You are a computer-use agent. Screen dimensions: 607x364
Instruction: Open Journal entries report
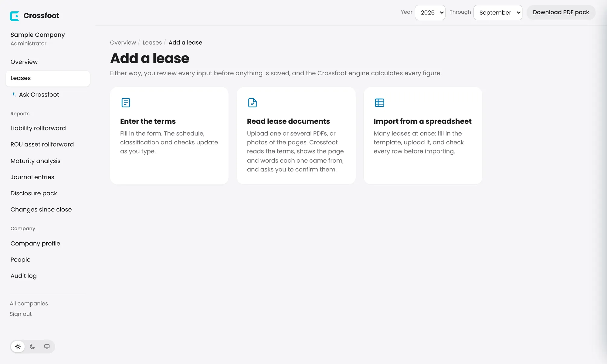[x=48, y=177]
